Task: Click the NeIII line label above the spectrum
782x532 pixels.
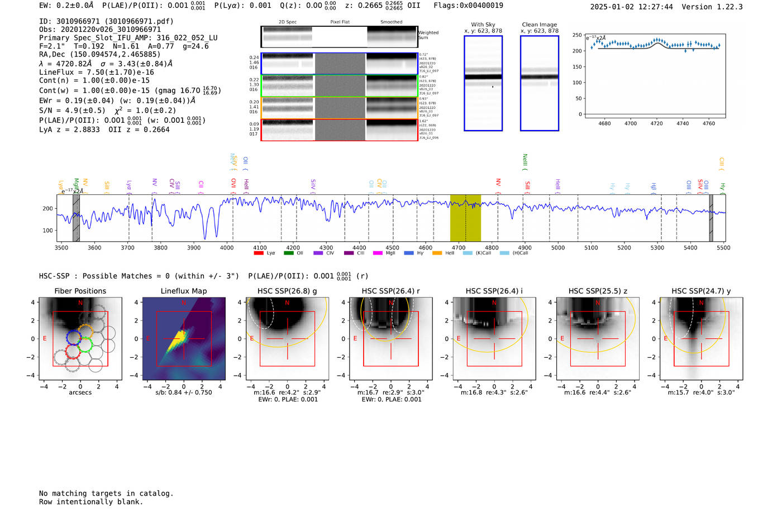Action: [524, 161]
